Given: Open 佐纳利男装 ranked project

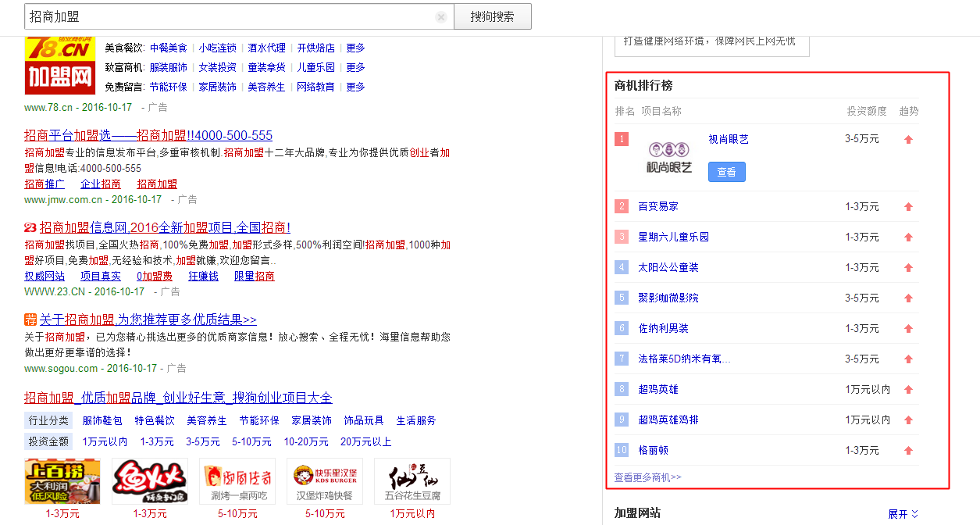Looking at the screenshot, I should click(x=664, y=328).
